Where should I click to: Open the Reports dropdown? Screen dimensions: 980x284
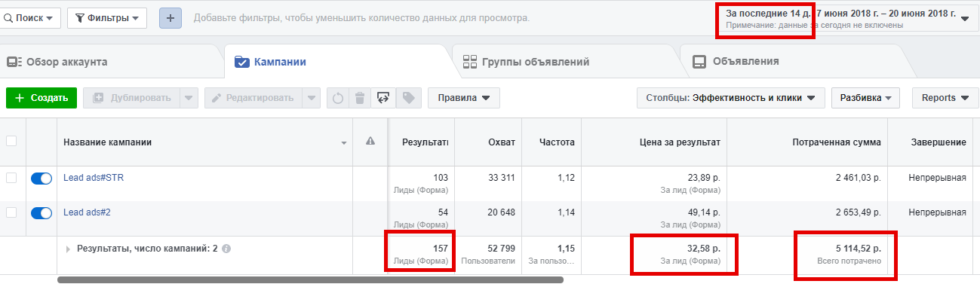(945, 98)
